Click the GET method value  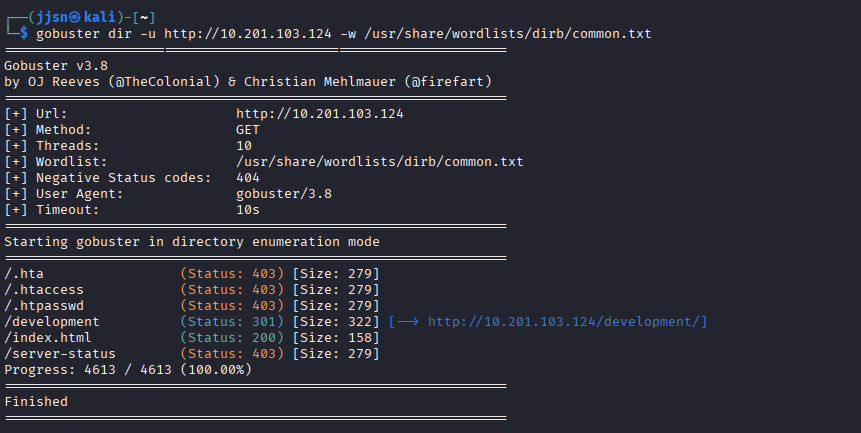click(x=248, y=130)
